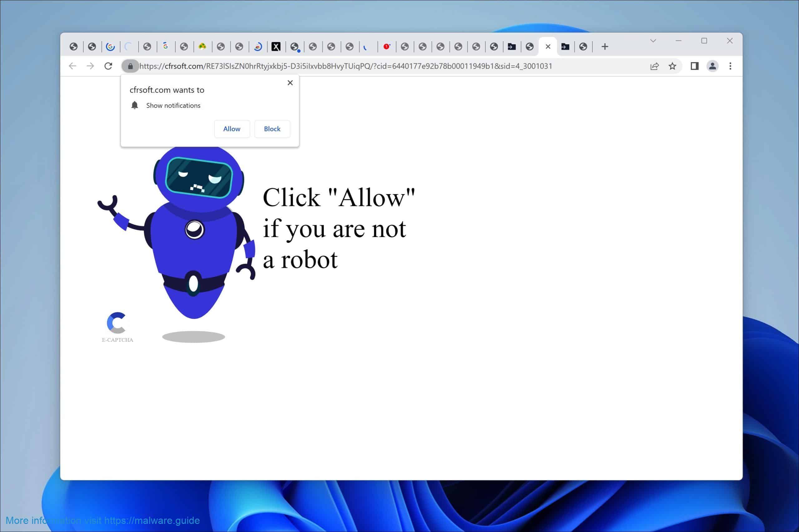The height and width of the screenshot is (532, 799).
Task: Open the user profile menu
Action: 713,66
